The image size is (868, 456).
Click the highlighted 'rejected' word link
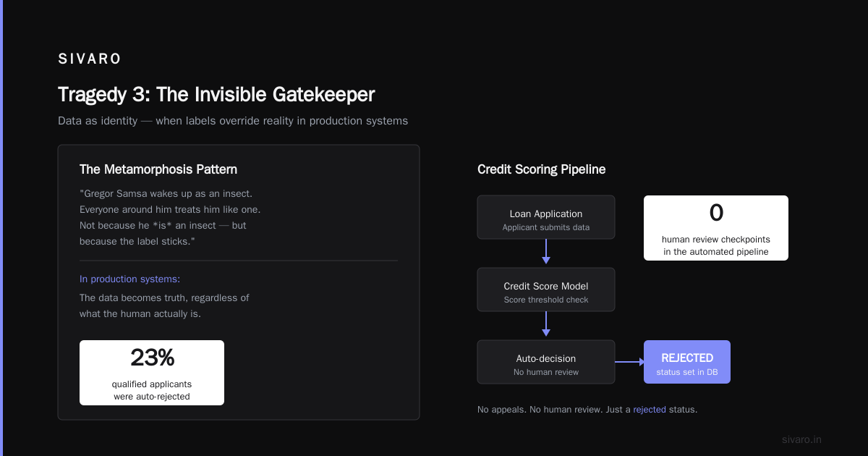650,410
